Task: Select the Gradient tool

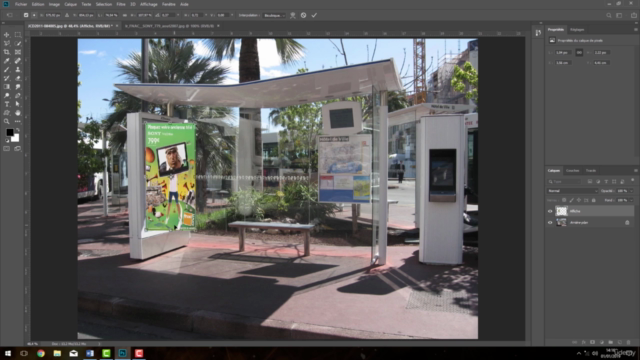Action: (x=7, y=87)
